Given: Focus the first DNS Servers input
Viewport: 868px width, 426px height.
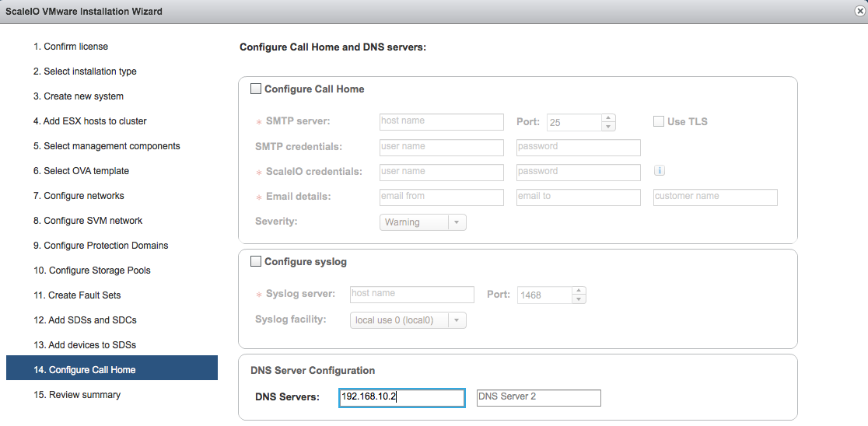Looking at the screenshot, I should click(401, 397).
